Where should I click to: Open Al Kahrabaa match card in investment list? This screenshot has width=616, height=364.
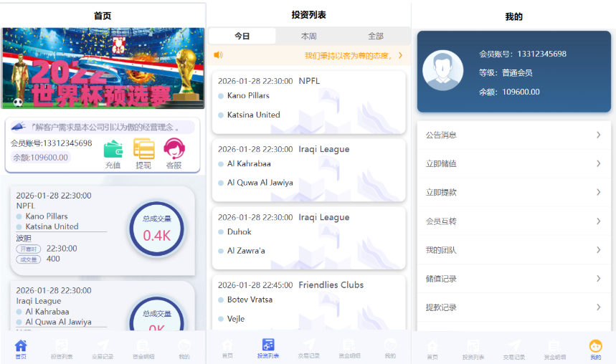309,171
